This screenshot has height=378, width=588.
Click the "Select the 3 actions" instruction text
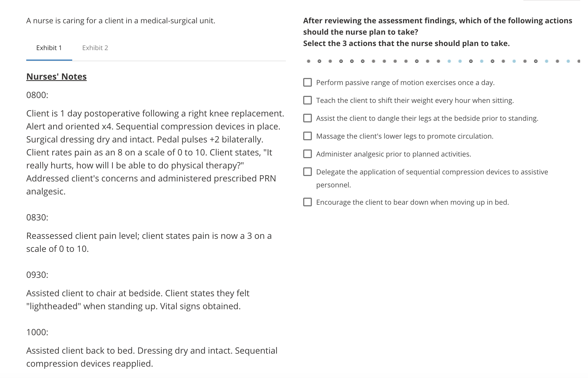(406, 43)
